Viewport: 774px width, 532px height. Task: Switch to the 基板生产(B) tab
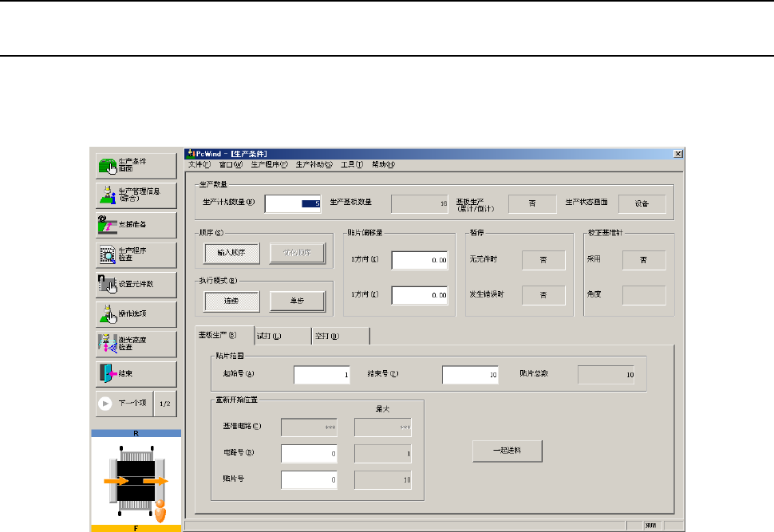224,335
